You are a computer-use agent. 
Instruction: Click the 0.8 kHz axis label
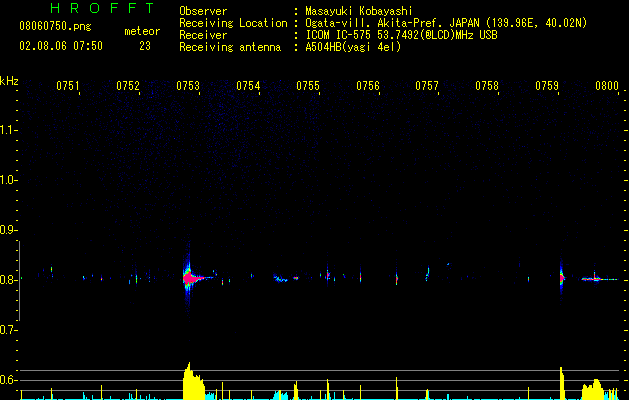coord(7,280)
